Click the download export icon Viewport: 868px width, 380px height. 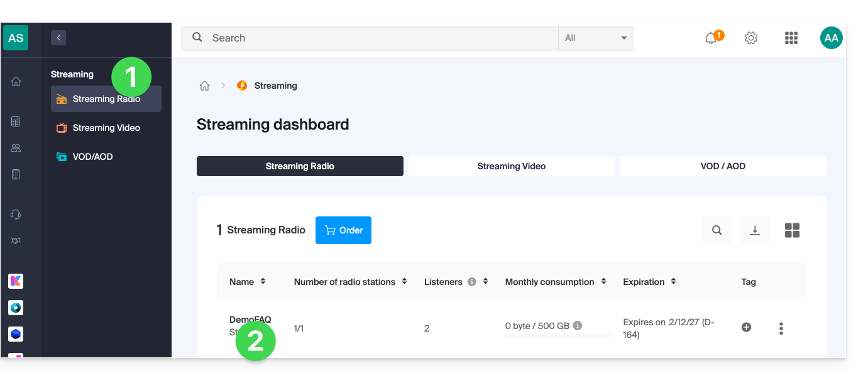[755, 230]
